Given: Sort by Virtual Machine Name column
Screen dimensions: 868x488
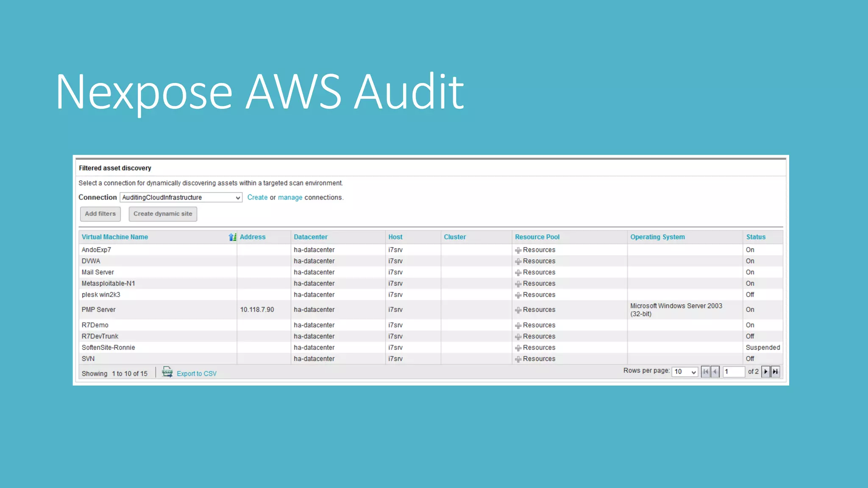Looking at the screenshot, I should tap(115, 237).
